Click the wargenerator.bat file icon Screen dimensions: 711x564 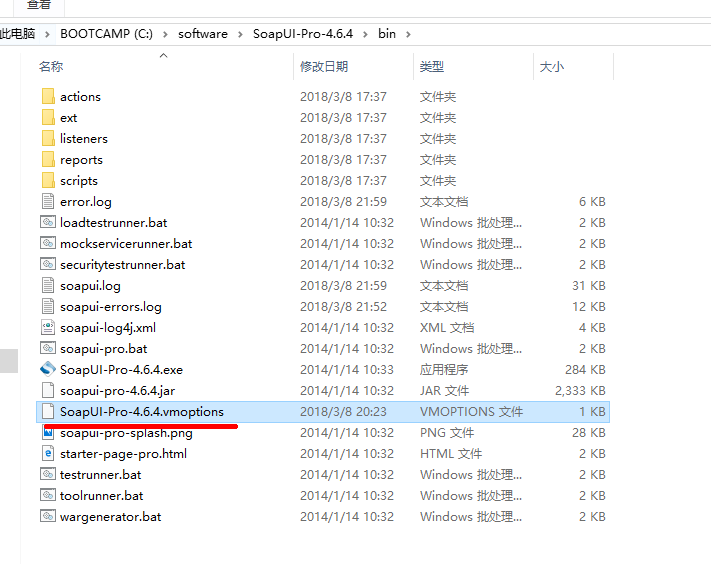coord(48,516)
